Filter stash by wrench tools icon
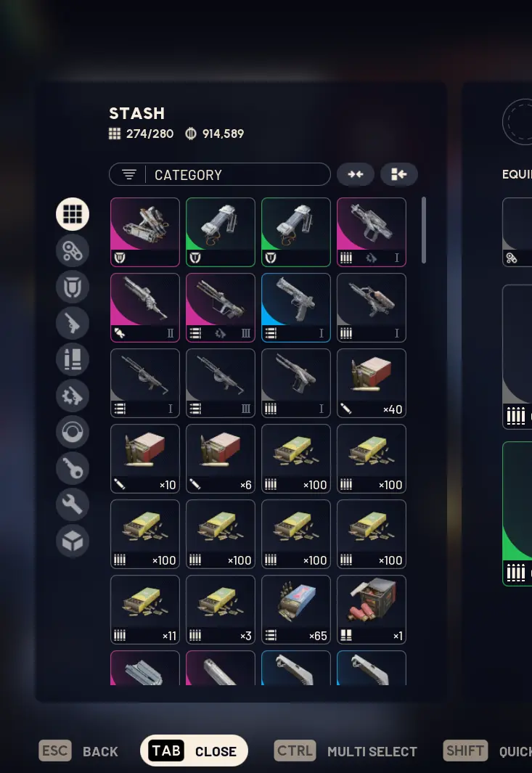This screenshot has width=532, height=773. click(73, 504)
